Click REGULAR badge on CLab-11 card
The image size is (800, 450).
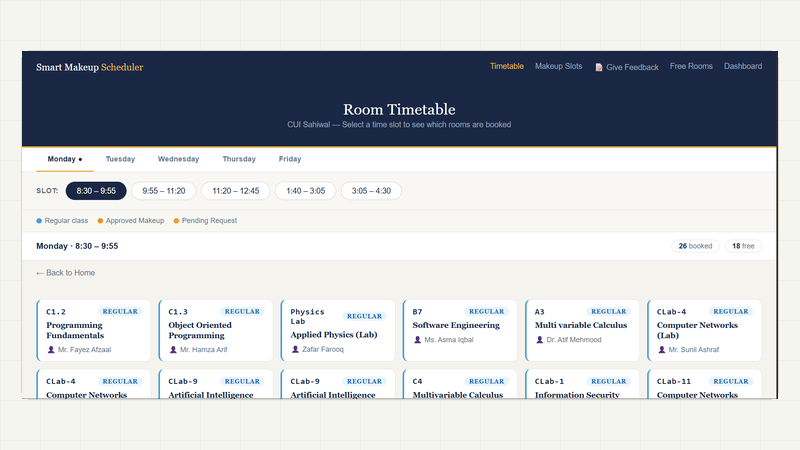(x=731, y=381)
